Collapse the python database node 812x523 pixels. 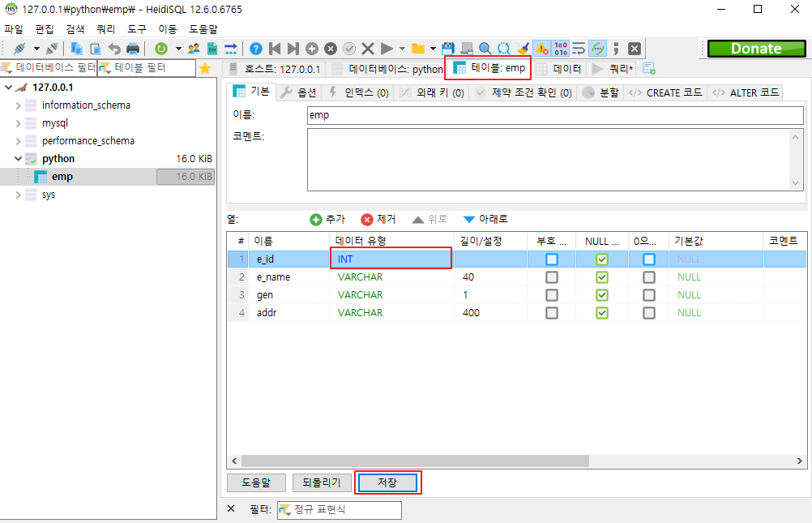click(x=18, y=159)
